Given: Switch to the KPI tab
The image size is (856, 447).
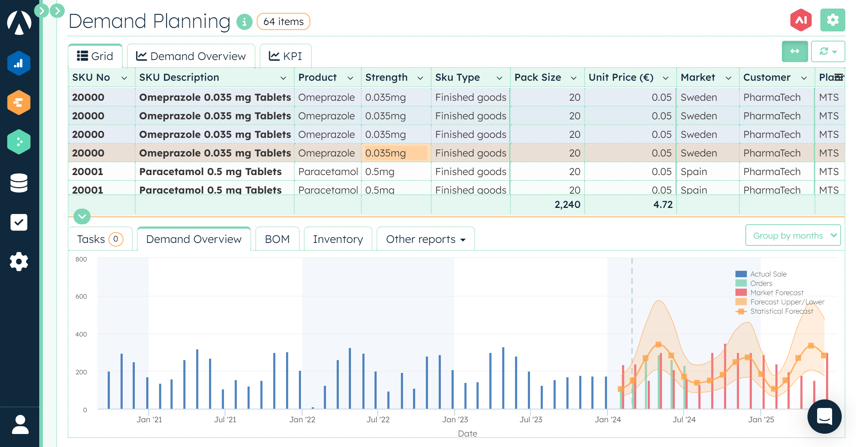Looking at the screenshot, I should 285,56.
